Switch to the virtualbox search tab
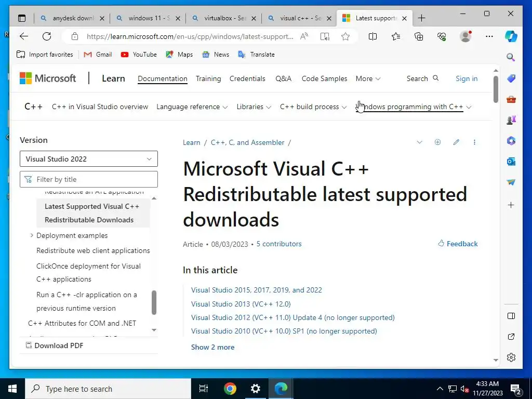This screenshot has height=399, width=532. tap(223, 18)
